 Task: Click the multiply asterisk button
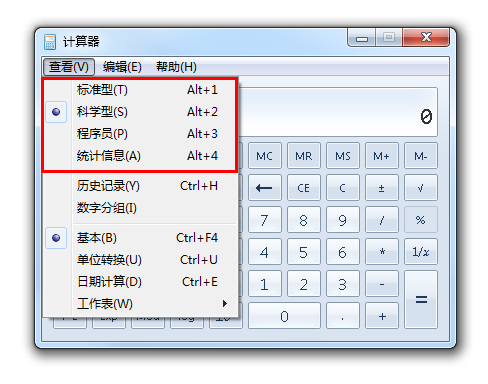point(382,252)
